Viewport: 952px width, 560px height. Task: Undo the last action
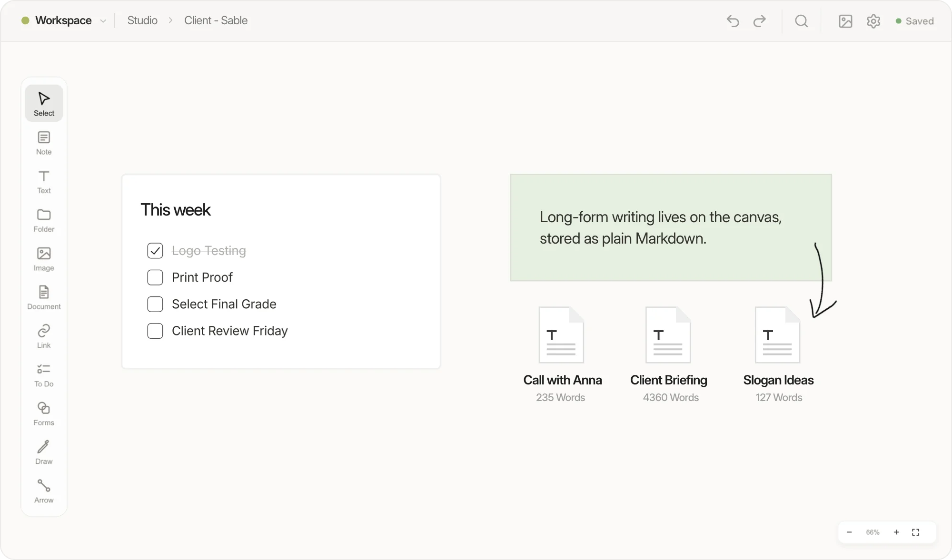click(x=733, y=21)
